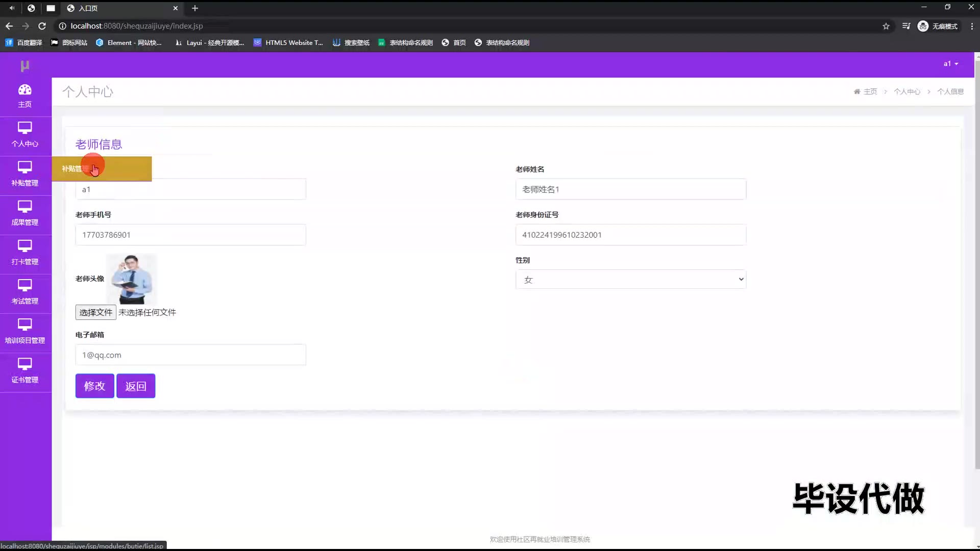
Task: Click the 主页 dashboard icon in sidebar
Action: [24, 90]
